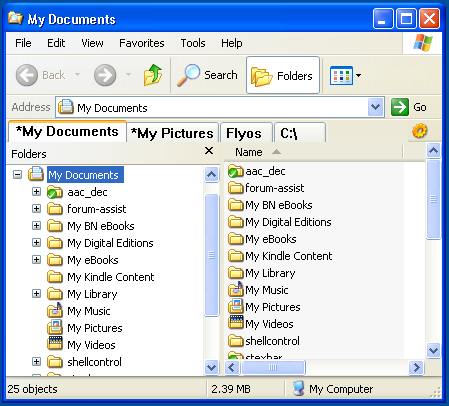The height and width of the screenshot is (406, 449).
Task: Click the folder tree scroll down arrow
Action: click(211, 367)
